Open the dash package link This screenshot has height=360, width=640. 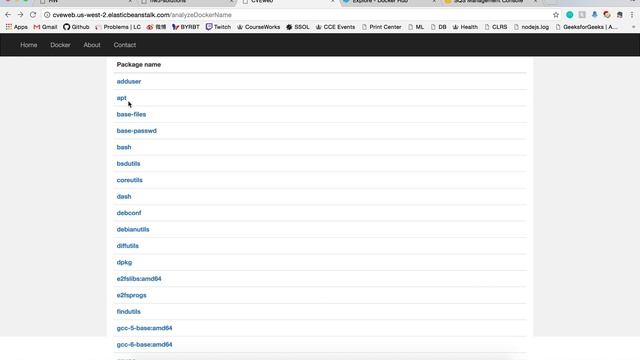[x=124, y=196]
